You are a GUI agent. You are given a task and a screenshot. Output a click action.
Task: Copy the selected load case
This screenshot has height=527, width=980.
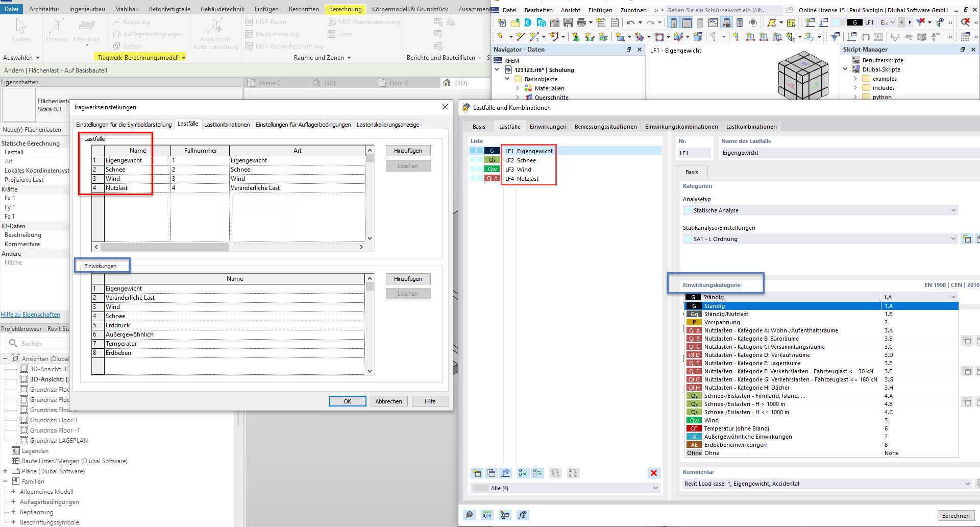click(491, 473)
